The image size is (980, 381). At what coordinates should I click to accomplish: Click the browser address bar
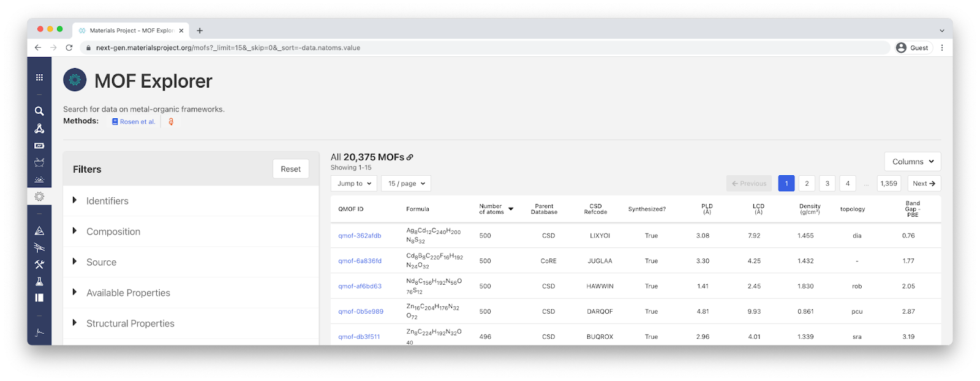pos(484,48)
